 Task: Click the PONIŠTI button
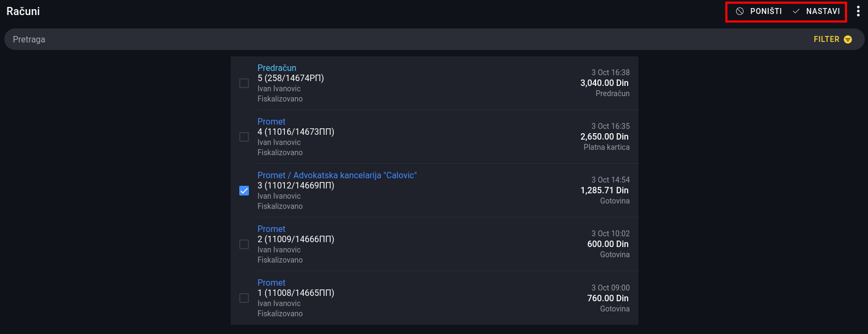tap(759, 11)
